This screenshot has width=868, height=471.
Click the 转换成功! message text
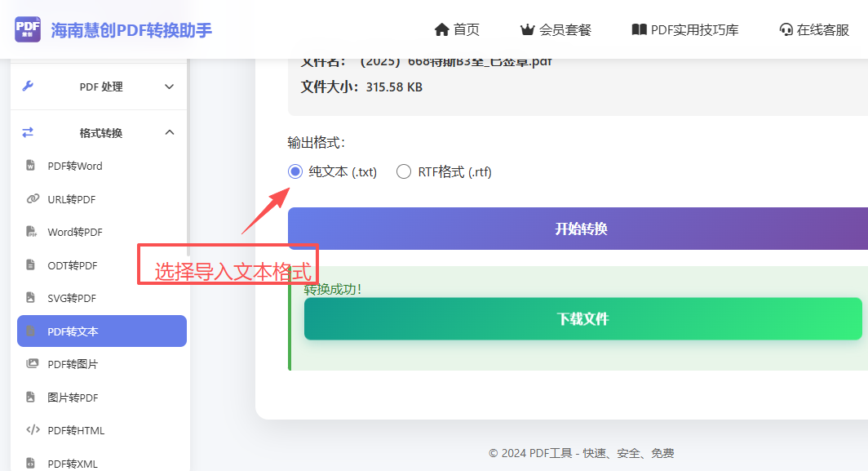(x=333, y=289)
